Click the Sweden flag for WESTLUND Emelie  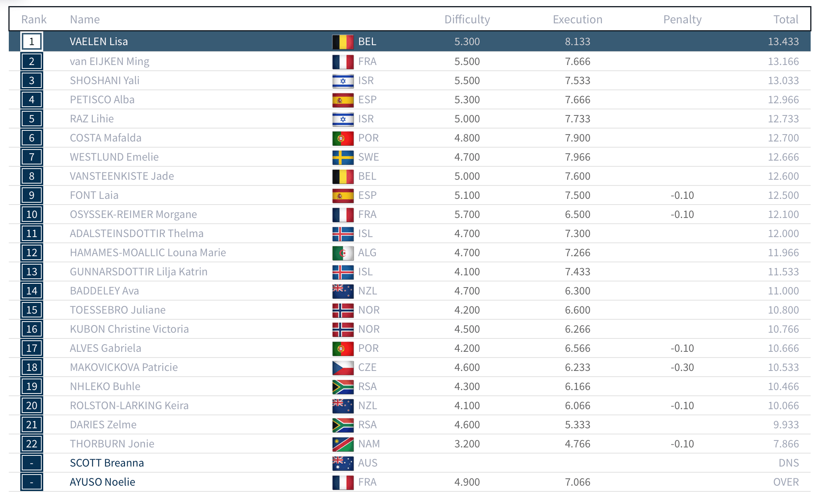pos(343,157)
